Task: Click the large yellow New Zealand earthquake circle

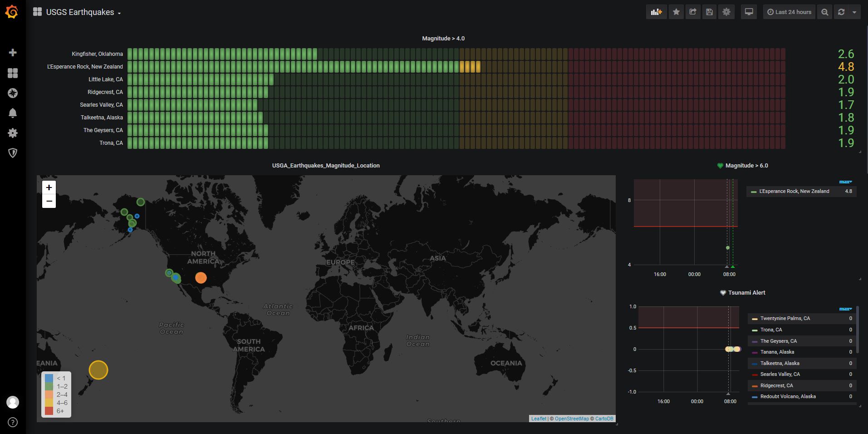Action: point(98,370)
